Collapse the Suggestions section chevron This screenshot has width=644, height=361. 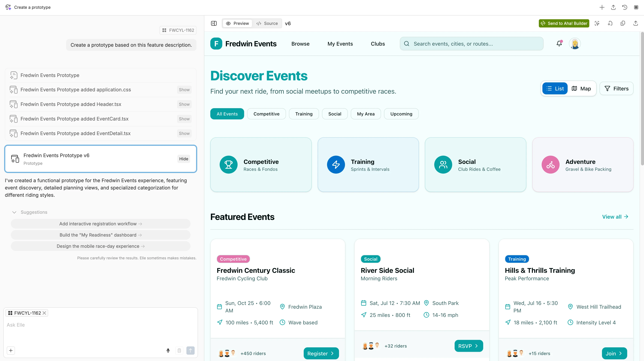(x=14, y=212)
